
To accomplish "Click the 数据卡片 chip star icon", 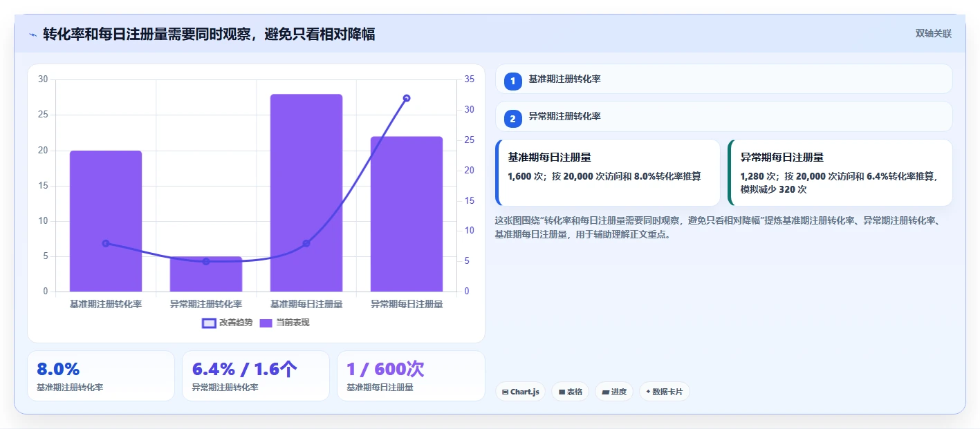I will pos(648,392).
